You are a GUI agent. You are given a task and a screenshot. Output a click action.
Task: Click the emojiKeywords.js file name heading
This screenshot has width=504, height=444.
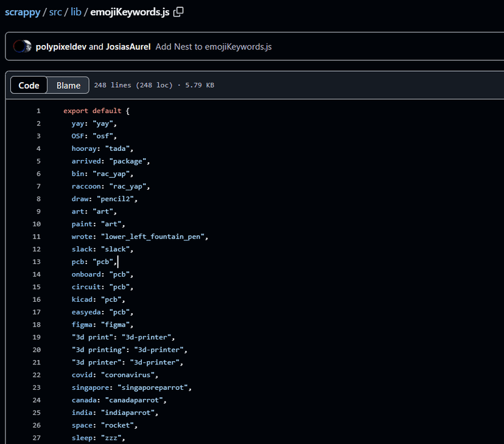(x=130, y=12)
